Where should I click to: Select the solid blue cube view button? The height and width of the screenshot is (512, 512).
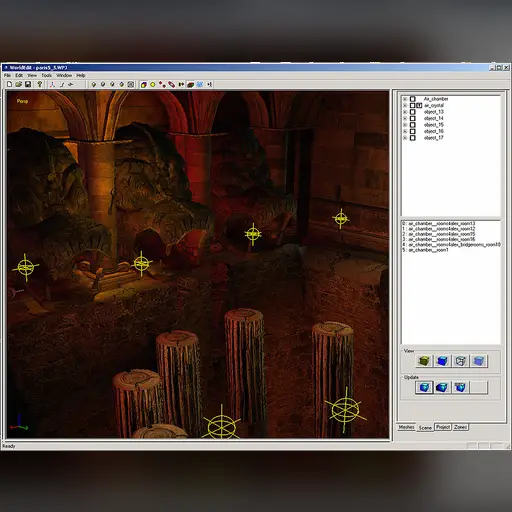coord(442,361)
